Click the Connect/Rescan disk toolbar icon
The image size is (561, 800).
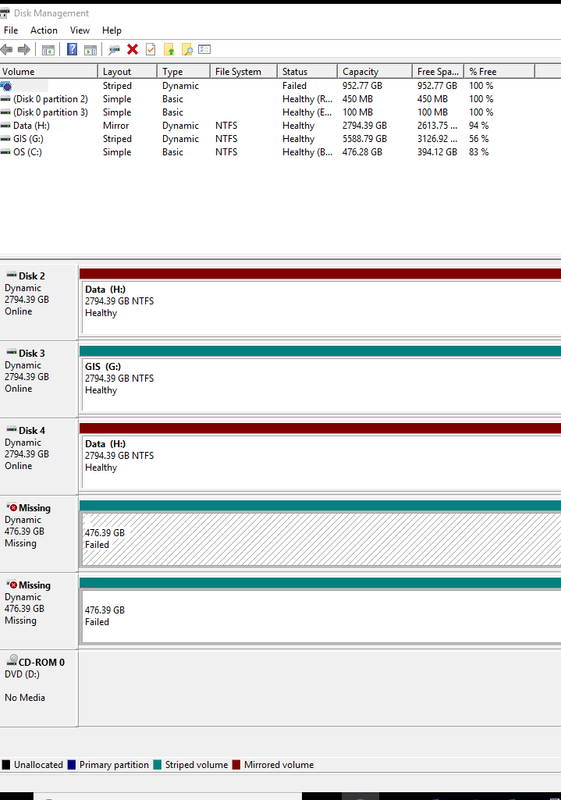114,49
